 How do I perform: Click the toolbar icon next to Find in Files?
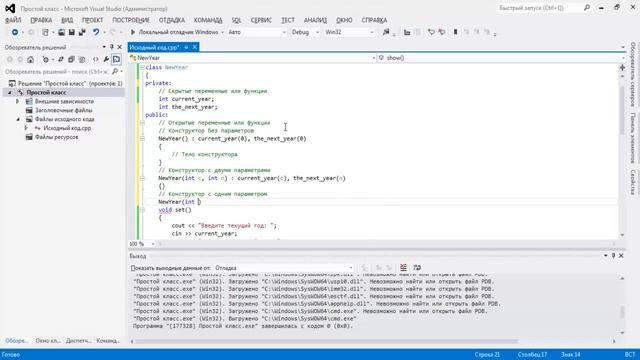[407, 32]
